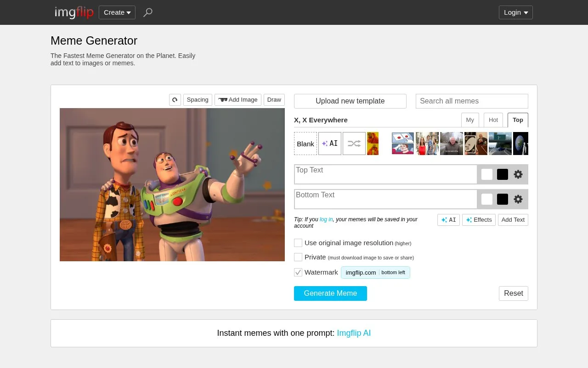Activate the Draw tool
The image size is (588, 368).
click(x=274, y=100)
